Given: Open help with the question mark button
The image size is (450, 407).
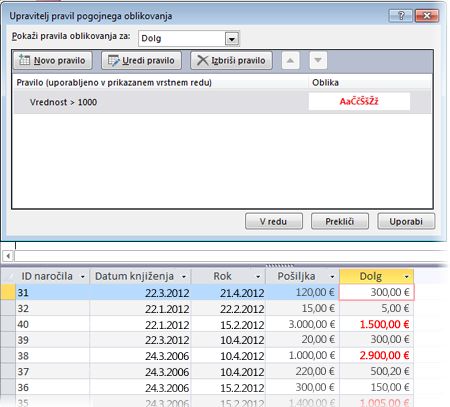Looking at the screenshot, I should 401,15.
